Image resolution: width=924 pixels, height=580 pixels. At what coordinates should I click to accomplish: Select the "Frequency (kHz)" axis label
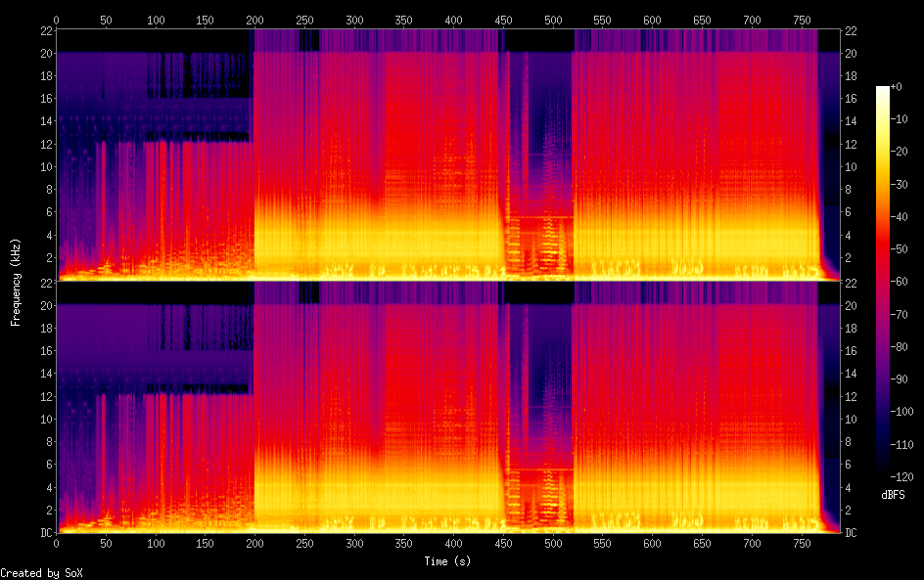pyautogui.click(x=16, y=282)
